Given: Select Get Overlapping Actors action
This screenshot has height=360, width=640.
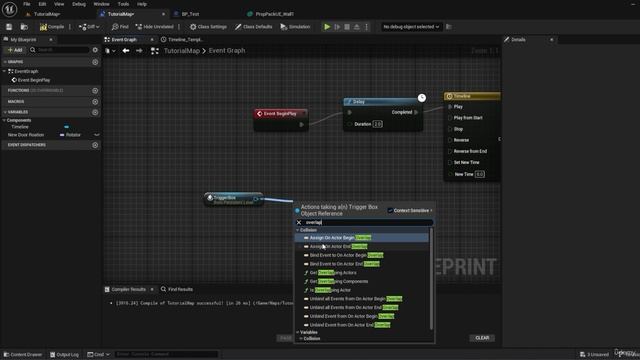Looking at the screenshot, I should tap(362, 273).
